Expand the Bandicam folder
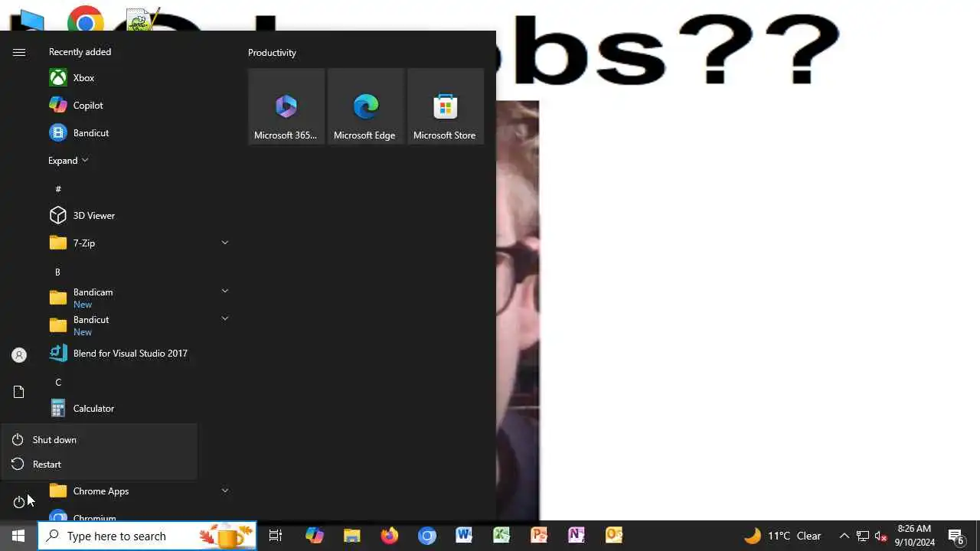 [x=138, y=298]
